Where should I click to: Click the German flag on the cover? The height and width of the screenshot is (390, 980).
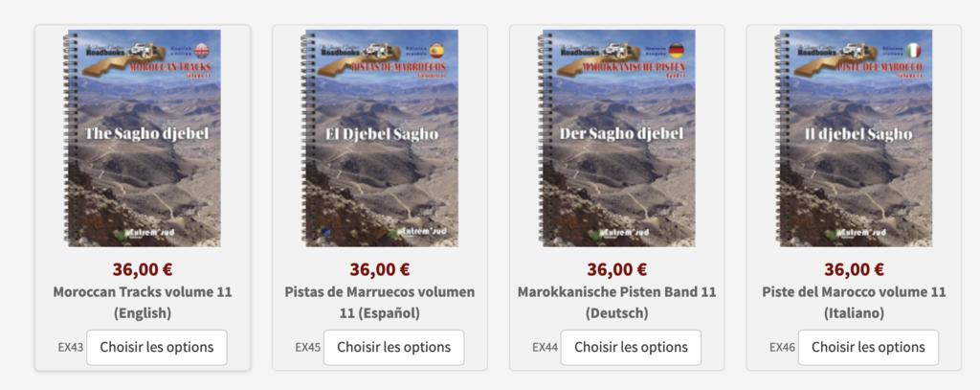(677, 50)
